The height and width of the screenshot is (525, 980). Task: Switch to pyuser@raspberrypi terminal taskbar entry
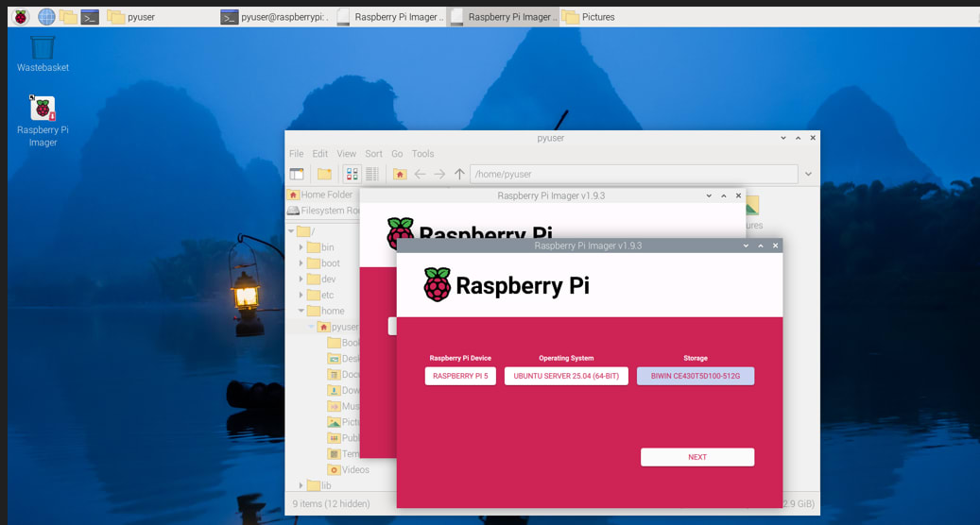(275, 17)
